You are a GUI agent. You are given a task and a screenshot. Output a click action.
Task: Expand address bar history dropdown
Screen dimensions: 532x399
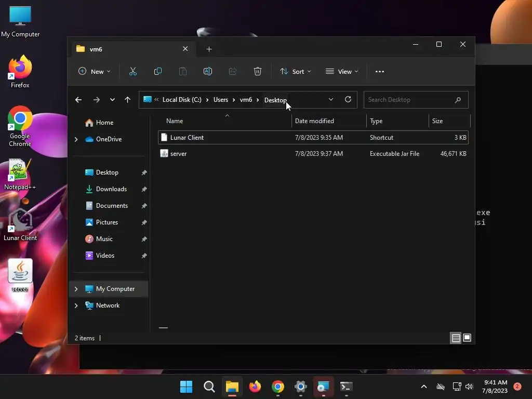click(x=331, y=99)
